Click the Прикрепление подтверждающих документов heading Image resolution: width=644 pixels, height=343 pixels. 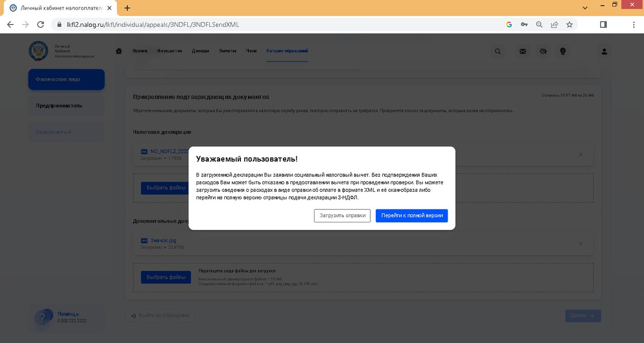pyautogui.click(x=201, y=97)
